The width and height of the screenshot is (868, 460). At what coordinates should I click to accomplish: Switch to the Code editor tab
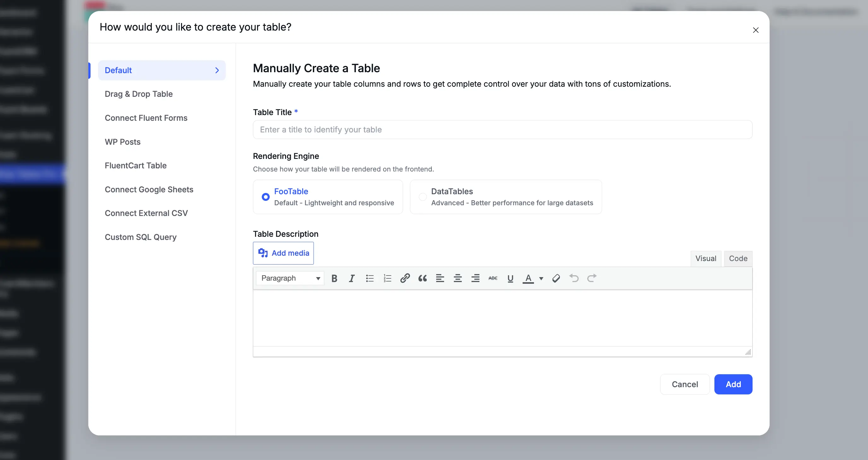[x=738, y=259]
